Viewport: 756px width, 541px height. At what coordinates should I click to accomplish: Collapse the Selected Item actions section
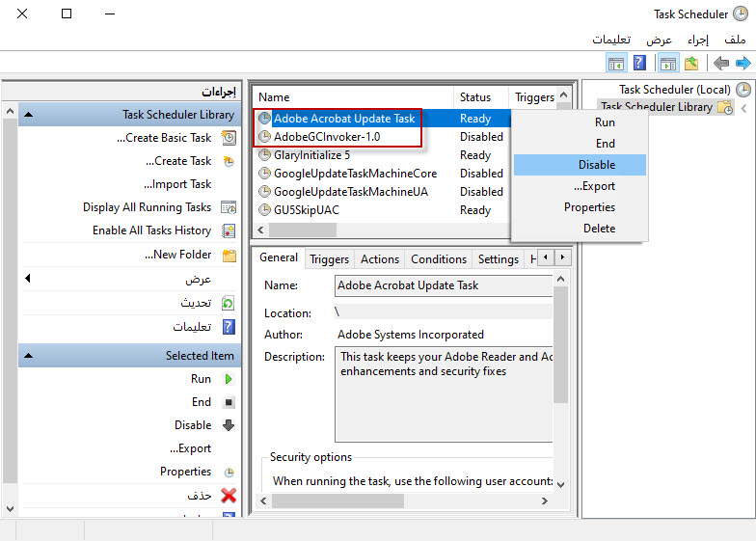pos(29,356)
